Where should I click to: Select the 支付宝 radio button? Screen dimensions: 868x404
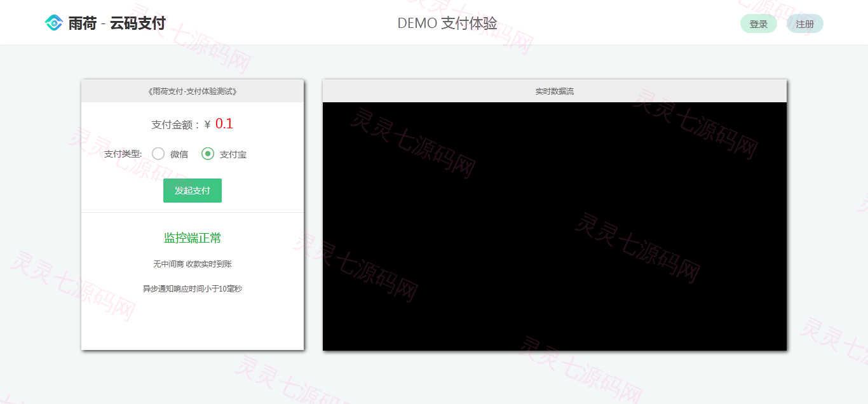tap(208, 154)
